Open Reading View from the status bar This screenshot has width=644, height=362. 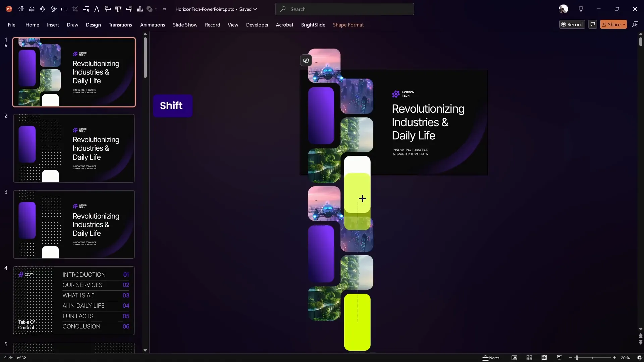[544, 358]
